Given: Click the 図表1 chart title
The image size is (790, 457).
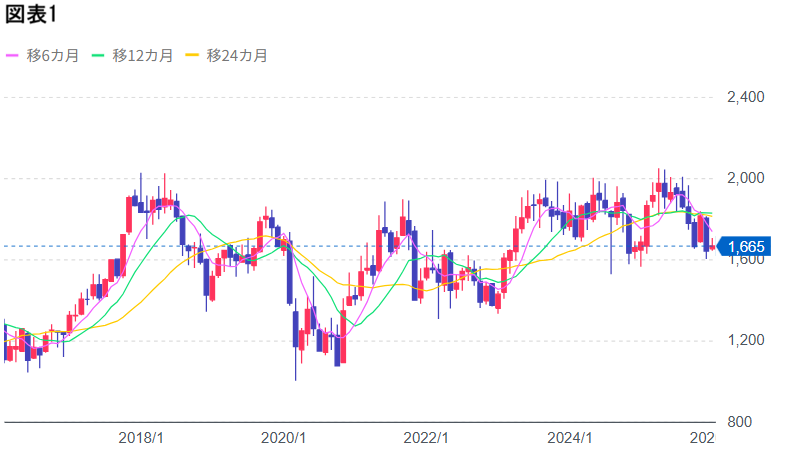Looking at the screenshot, I should tap(30, 16).
